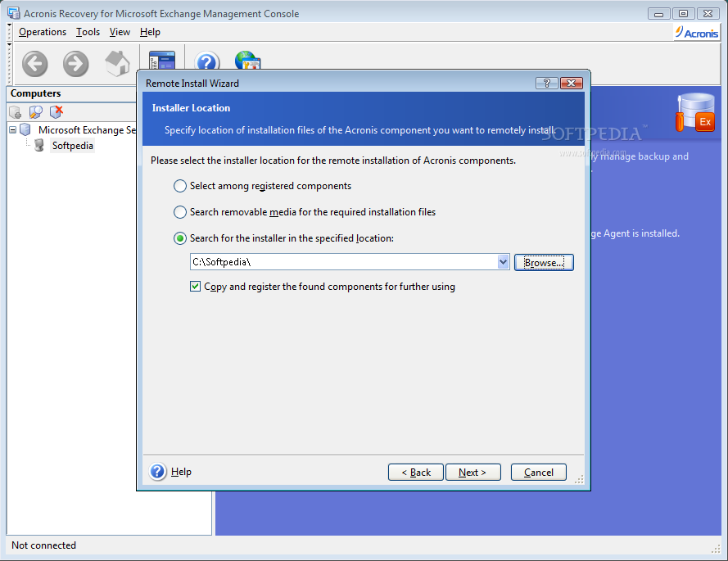This screenshot has height=561, width=728.
Task: Uncheck 'Copy and register the found components'
Action: pyautogui.click(x=196, y=287)
